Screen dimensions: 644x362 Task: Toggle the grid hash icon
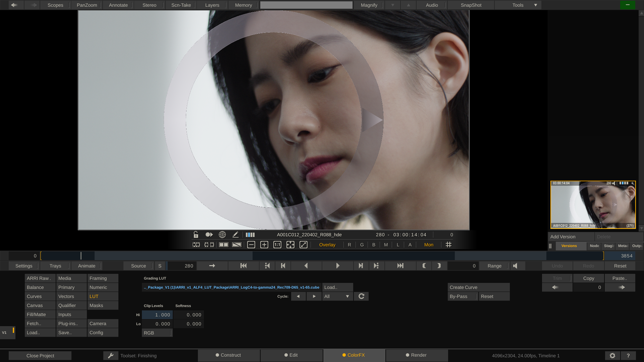[449, 245]
